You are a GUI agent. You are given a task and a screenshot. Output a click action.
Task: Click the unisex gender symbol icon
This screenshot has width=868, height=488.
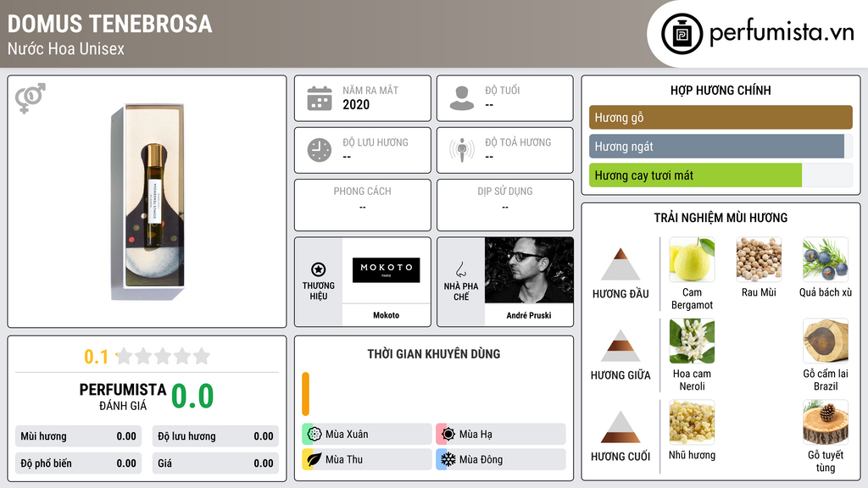point(30,98)
